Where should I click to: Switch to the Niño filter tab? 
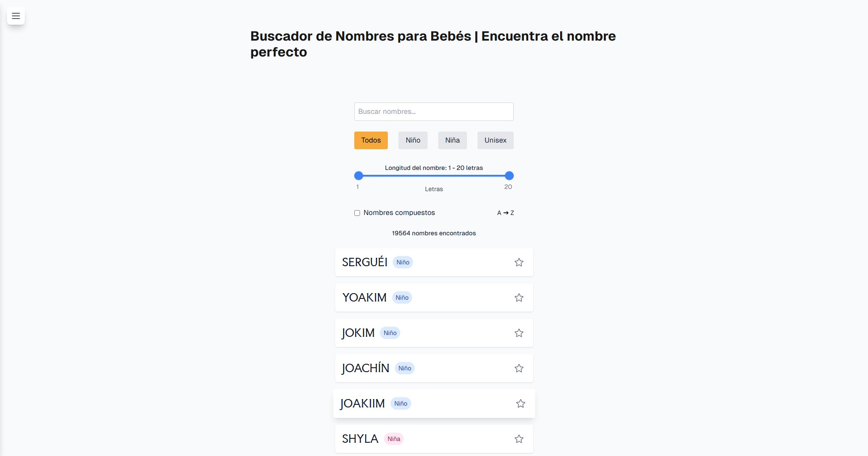[413, 140]
